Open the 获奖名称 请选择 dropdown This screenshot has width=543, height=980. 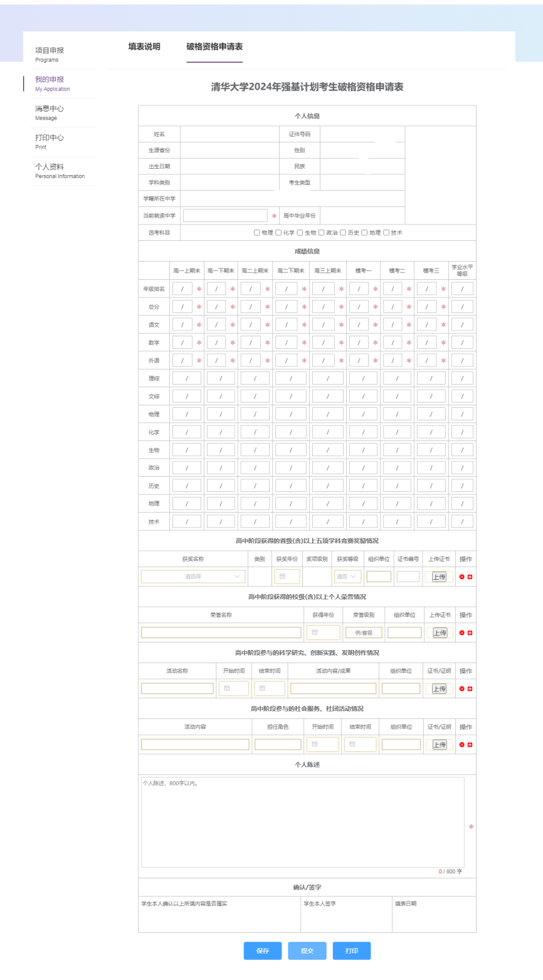(193, 577)
